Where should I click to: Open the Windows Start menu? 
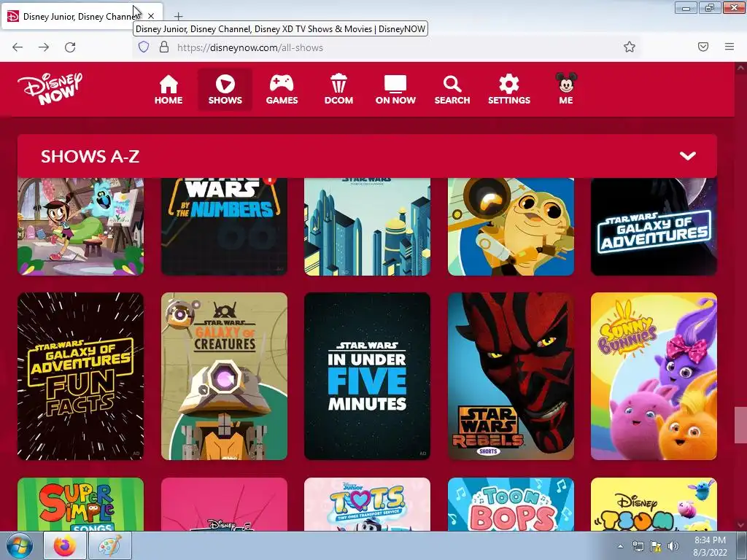click(x=20, y=545)
